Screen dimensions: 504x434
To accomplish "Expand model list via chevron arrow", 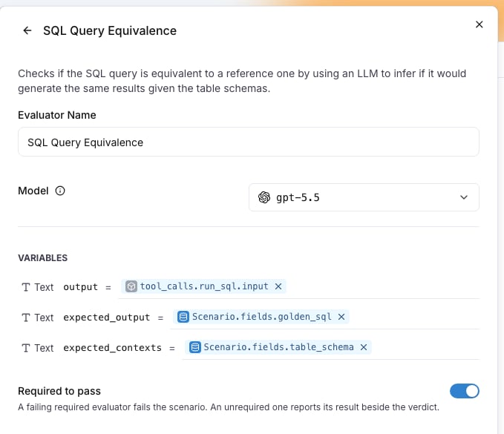I will tap(463, 197).
